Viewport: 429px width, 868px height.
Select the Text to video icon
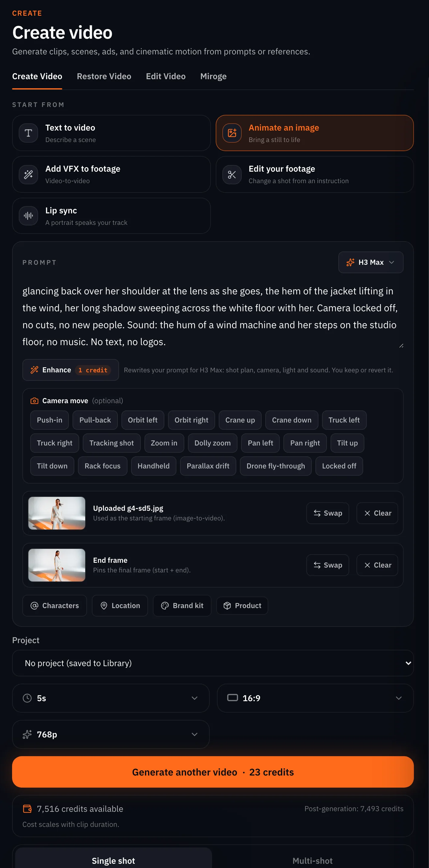click(x=28, y=133)
